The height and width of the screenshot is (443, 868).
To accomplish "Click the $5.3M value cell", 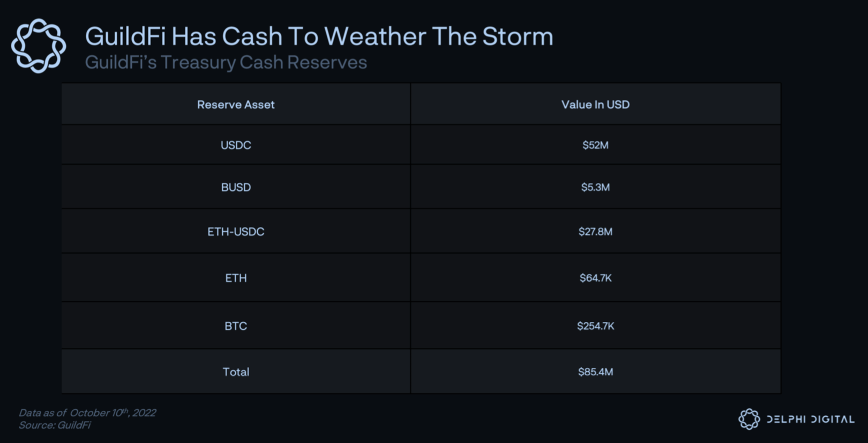I will click(595, 187).
